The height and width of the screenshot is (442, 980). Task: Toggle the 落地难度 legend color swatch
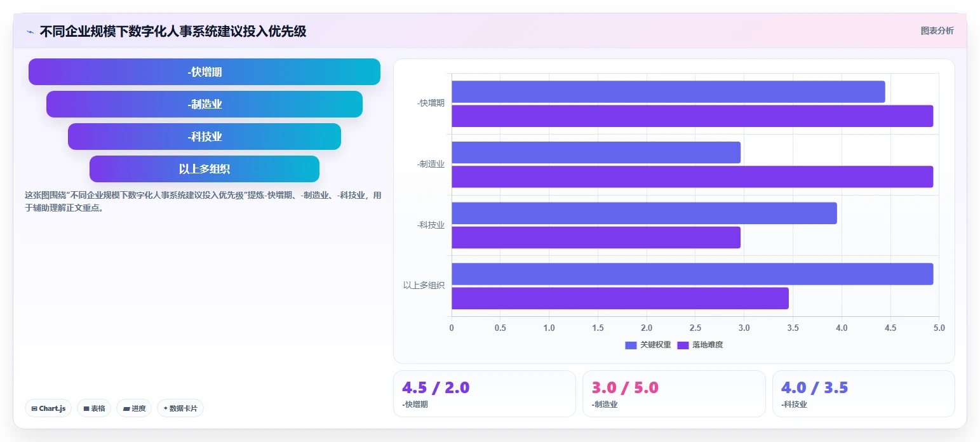point(683,345)
